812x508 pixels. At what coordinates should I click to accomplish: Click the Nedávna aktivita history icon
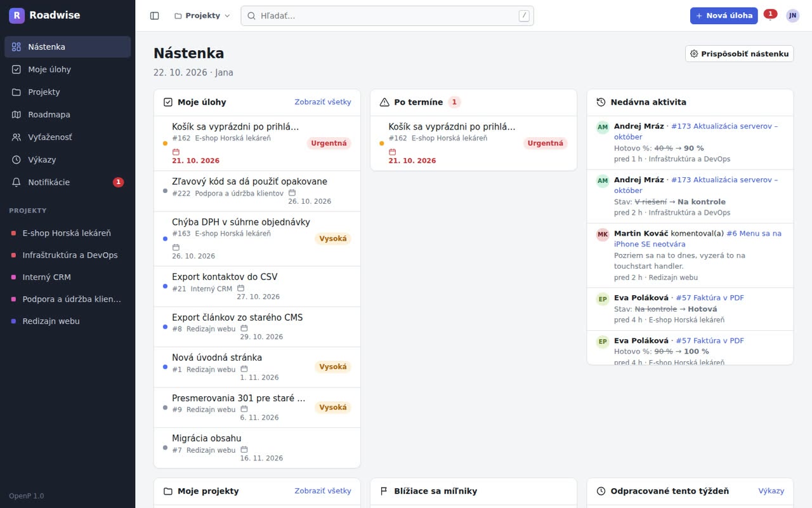point(601,102)
